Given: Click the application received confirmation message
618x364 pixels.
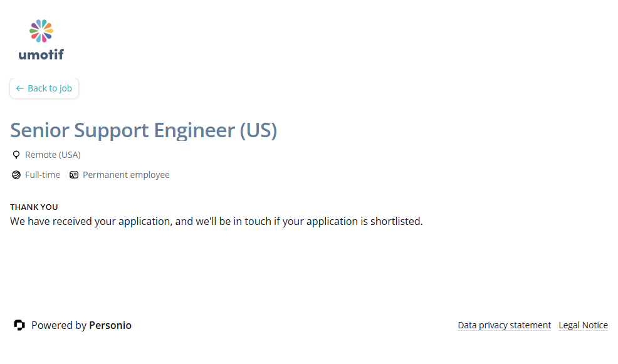Looking at the screenshot, I should click(x=216, y=221).
